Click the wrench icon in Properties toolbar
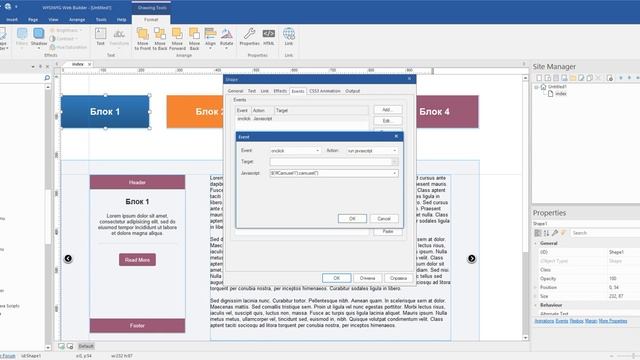Viewport: 640px width, 360px height. pyautogui.click(x=555, y=233)
